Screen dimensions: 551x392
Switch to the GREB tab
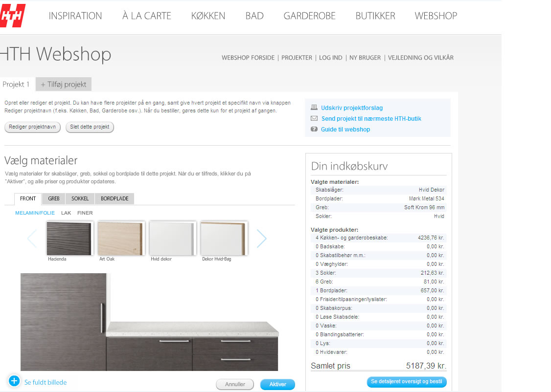point(54,199)
